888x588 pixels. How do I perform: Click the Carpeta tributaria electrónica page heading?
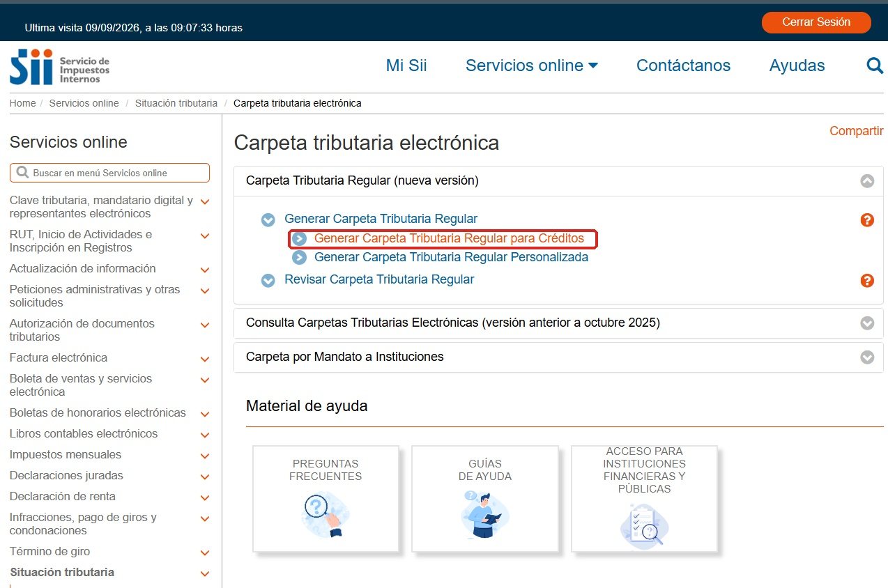(x=367, y=143)
